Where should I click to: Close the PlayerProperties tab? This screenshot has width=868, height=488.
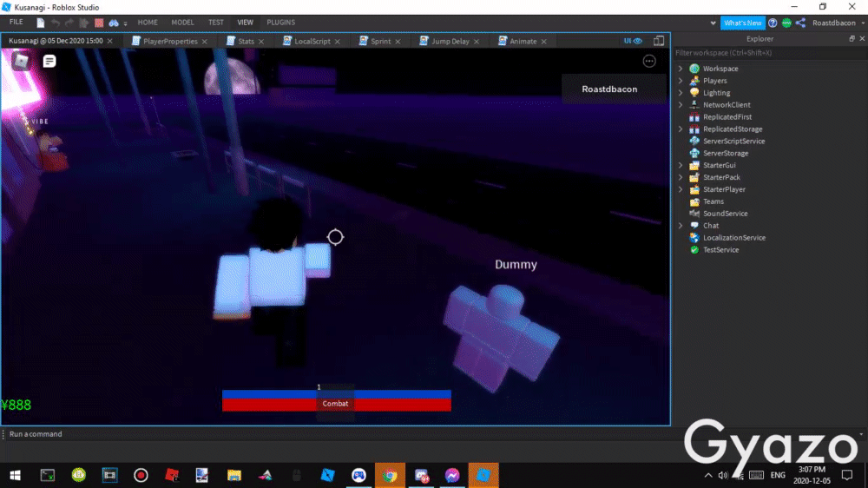pos(205,42)
